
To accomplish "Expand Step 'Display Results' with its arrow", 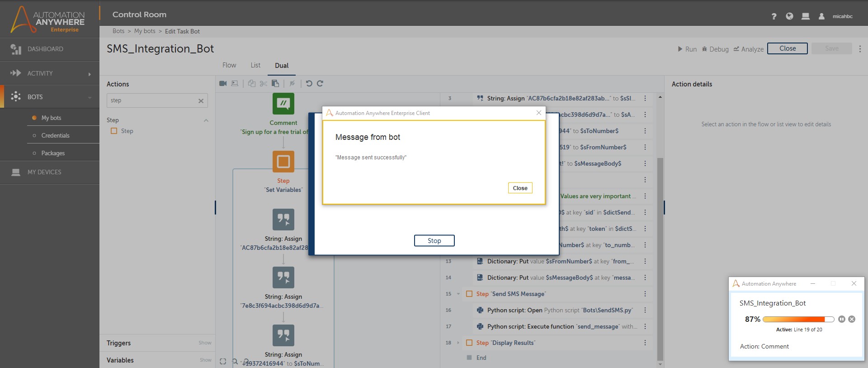I will click(x=458, y=343).
